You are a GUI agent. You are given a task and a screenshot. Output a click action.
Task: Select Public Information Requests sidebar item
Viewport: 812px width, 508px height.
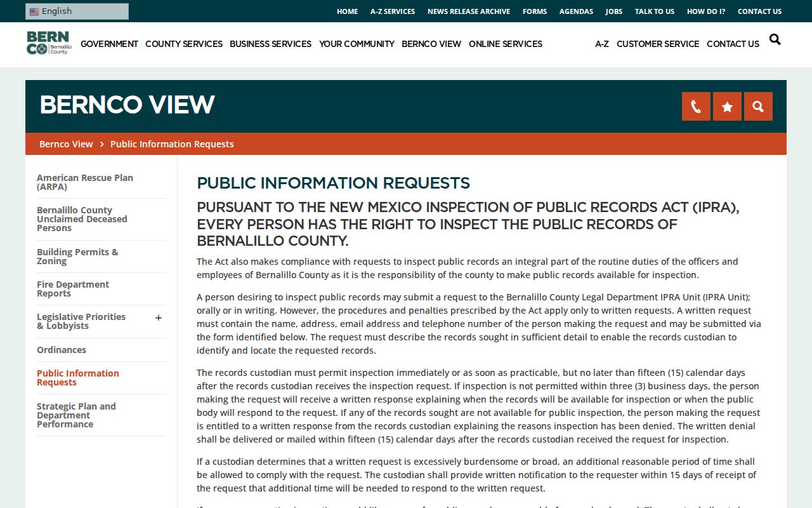(x=78, y=378)
